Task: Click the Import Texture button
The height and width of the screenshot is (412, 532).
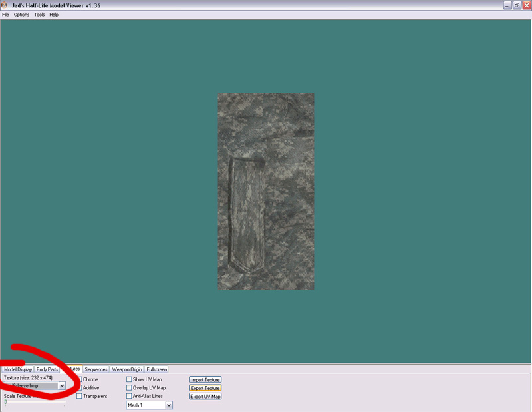Action: pyautogui.click(x=205, y=379)
